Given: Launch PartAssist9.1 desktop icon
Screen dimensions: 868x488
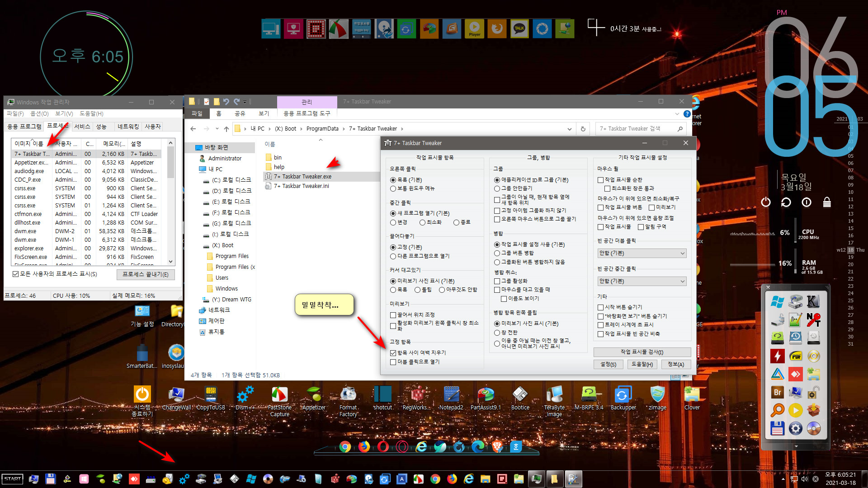Looking at the screenshot, I should point(486,398).
